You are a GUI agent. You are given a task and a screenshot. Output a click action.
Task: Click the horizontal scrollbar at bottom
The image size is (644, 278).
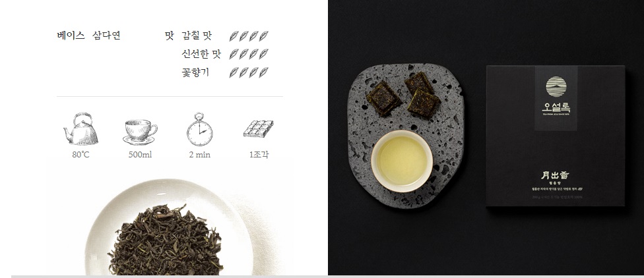pos(327,277)
